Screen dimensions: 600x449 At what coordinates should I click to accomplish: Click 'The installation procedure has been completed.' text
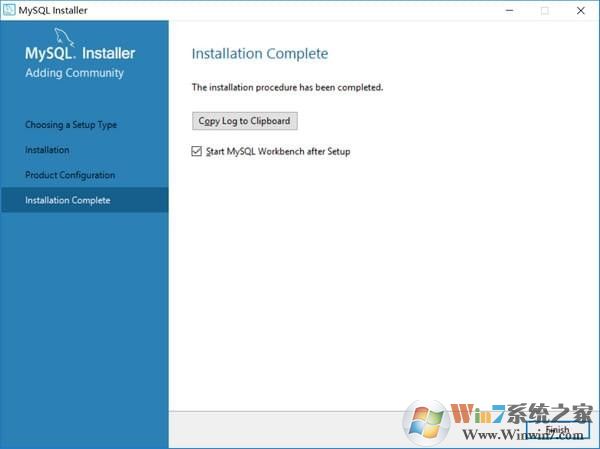tap(287, 87)
